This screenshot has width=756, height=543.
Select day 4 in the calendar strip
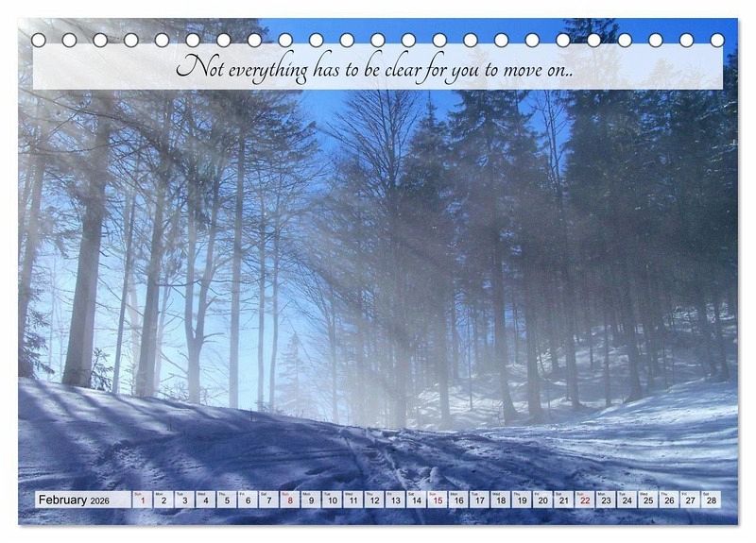206,500
